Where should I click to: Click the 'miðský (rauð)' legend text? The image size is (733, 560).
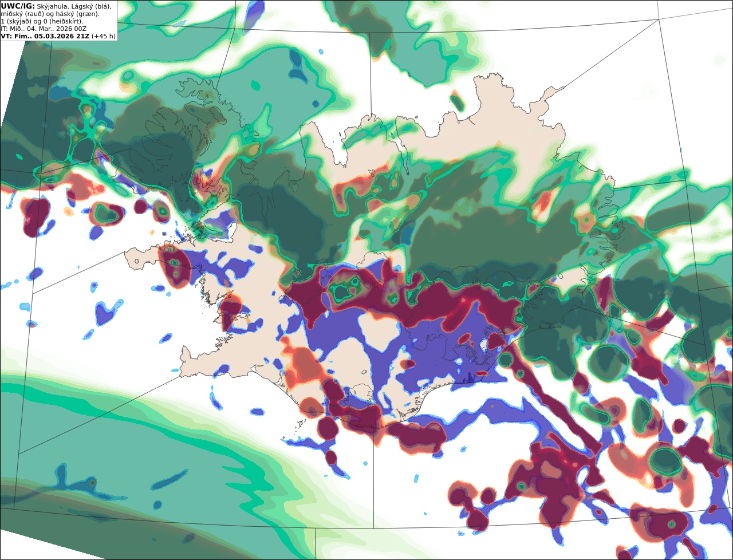[x=21, y=14]
